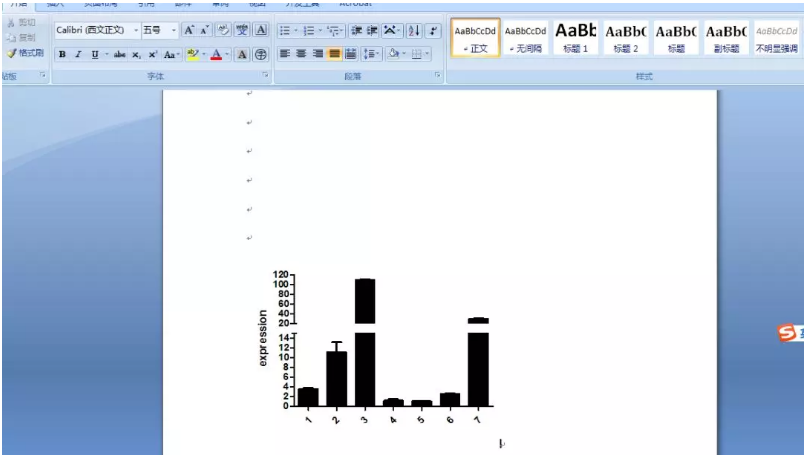Place cursor at the first paragraph mark
Screen dimensions: 805x455
click(249, 93)
